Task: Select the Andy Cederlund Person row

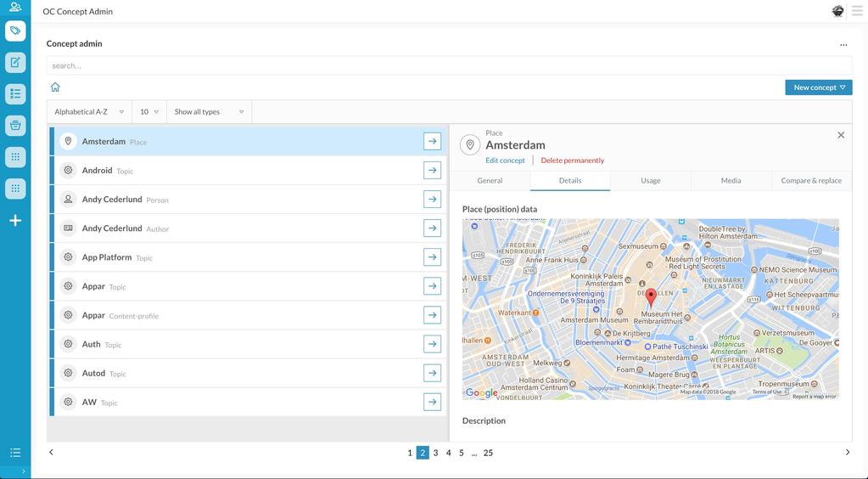Action: coord(248,199)
